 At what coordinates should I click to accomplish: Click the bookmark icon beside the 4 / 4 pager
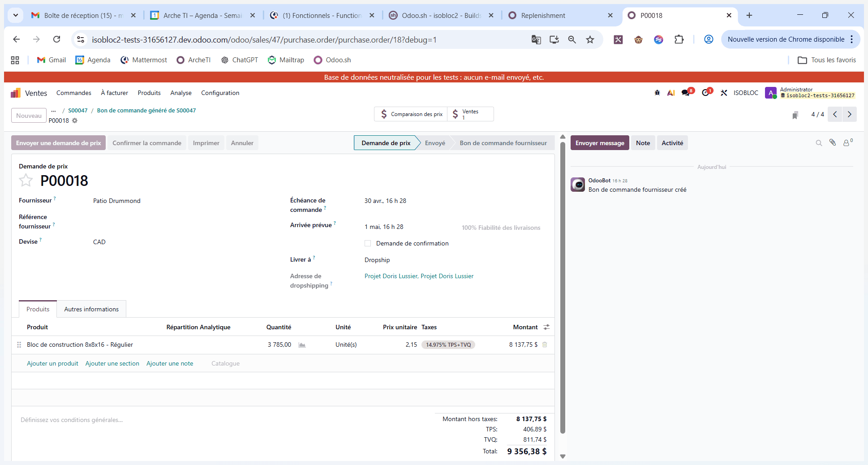click(x=795, y=115)
